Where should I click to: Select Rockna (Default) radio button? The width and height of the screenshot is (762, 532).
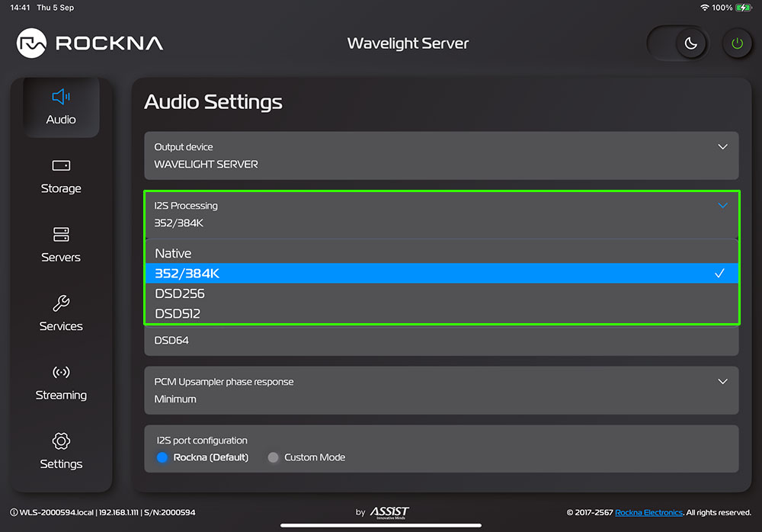[162, 457]
